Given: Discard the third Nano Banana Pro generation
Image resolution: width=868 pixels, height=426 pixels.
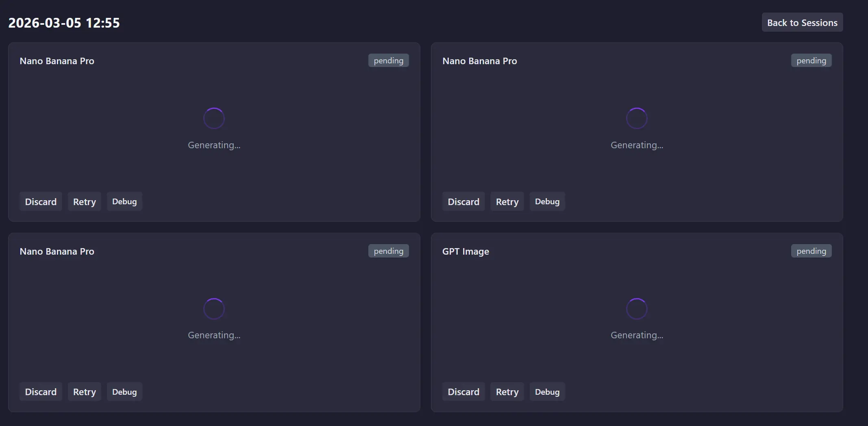Looking at the screenshot, I should [x=41, y=392].
